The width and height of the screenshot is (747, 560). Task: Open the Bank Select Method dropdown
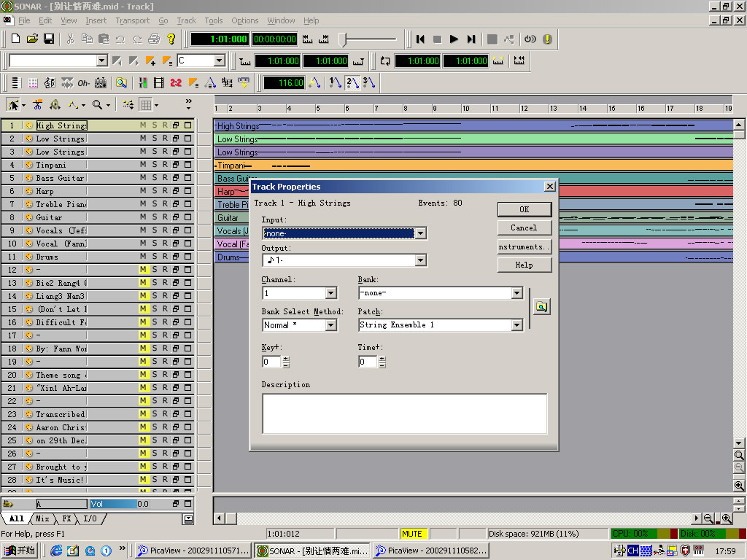pyautogui.click(x=331, y=325)
